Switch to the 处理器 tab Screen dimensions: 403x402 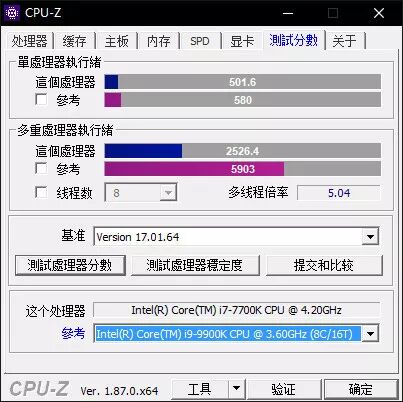29,41
